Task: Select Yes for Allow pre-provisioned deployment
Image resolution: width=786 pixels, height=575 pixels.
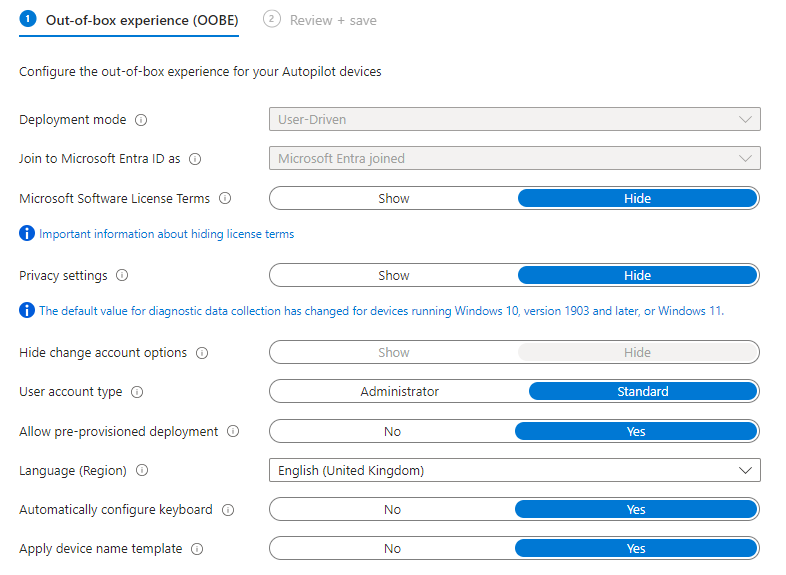Action: pyautogui.click(x=636, y=432)
